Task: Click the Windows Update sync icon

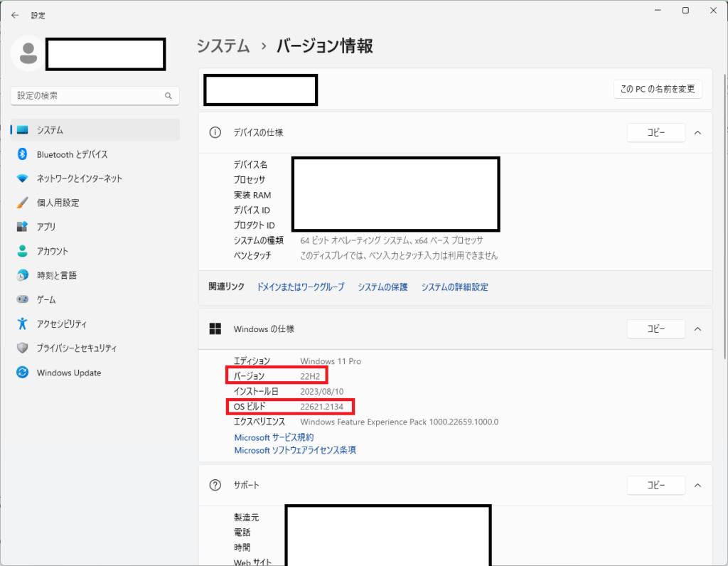Action: coord(22,373)
